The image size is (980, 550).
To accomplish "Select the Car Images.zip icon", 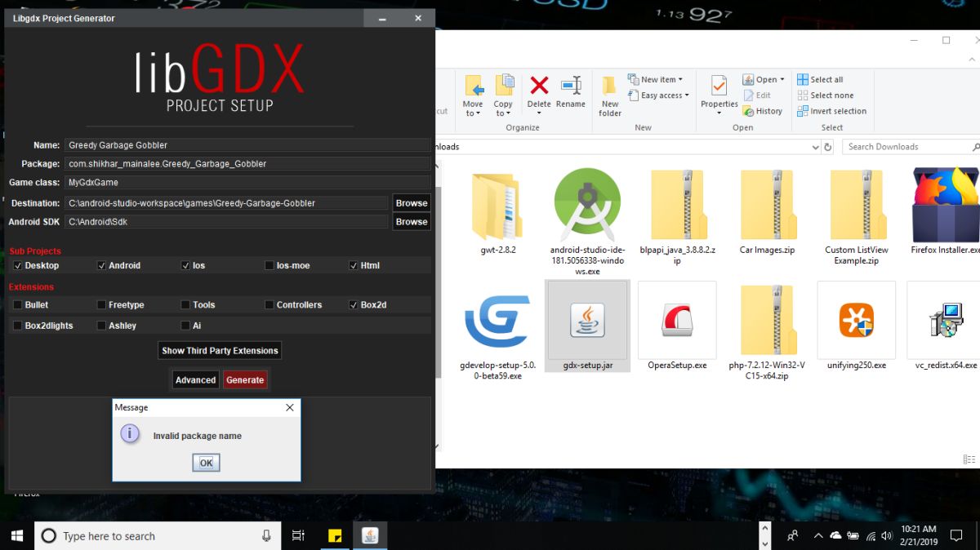I will [x=768, y=206].
